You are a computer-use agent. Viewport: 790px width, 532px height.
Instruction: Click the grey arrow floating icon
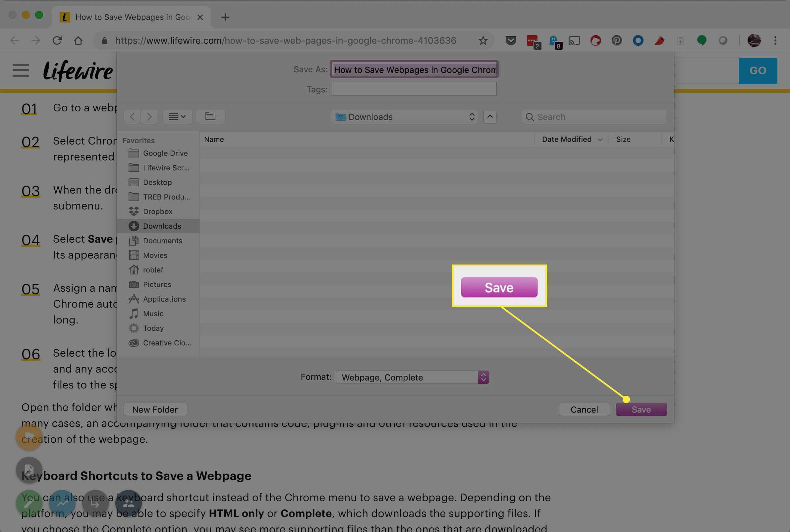point(95,503)
